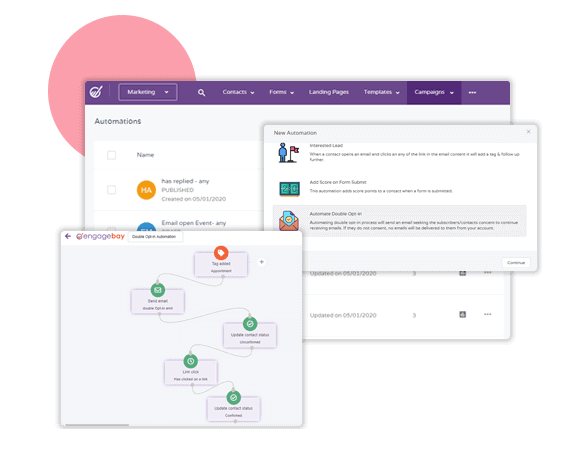Open the 'has replied - any' automation
Screen dimensions: 580x456
185,181
